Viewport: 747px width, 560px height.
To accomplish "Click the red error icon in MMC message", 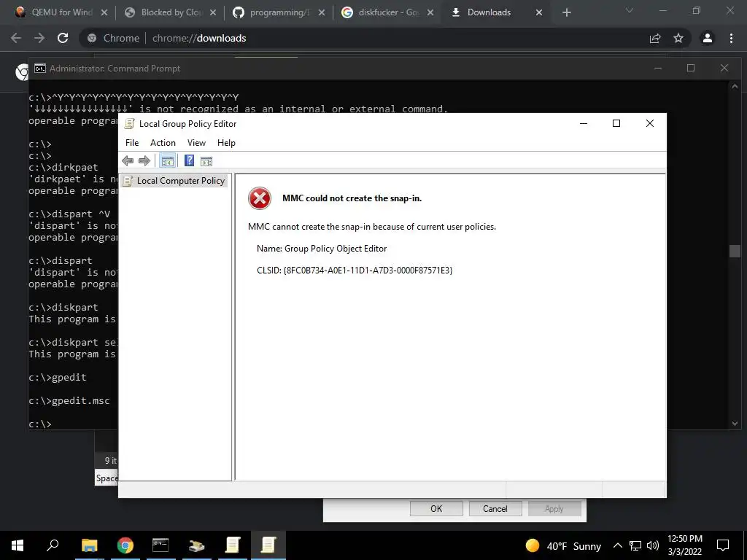I will [260, 198].
